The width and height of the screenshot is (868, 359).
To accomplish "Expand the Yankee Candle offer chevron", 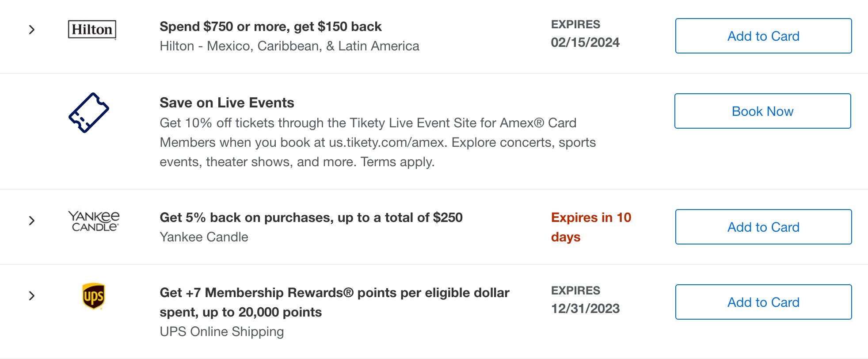I will point(32,221).
